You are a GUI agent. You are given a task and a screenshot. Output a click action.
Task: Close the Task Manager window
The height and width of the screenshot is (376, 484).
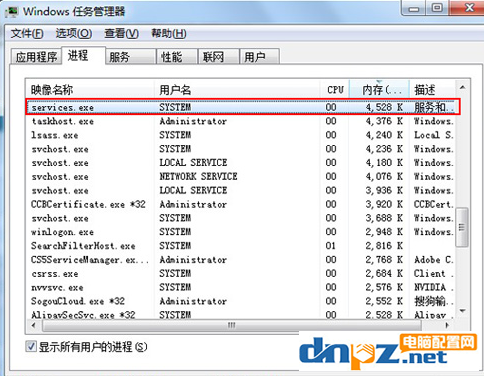[469, 8]
